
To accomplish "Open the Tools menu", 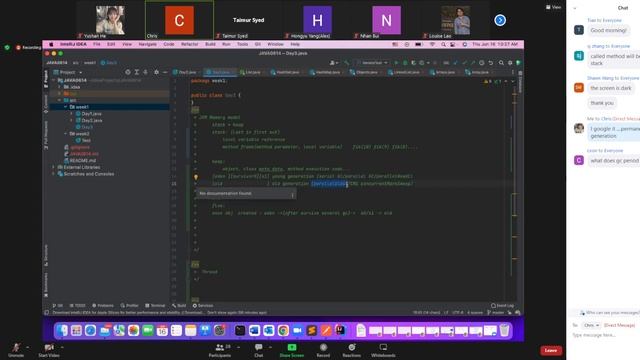I will pos(242,44).
